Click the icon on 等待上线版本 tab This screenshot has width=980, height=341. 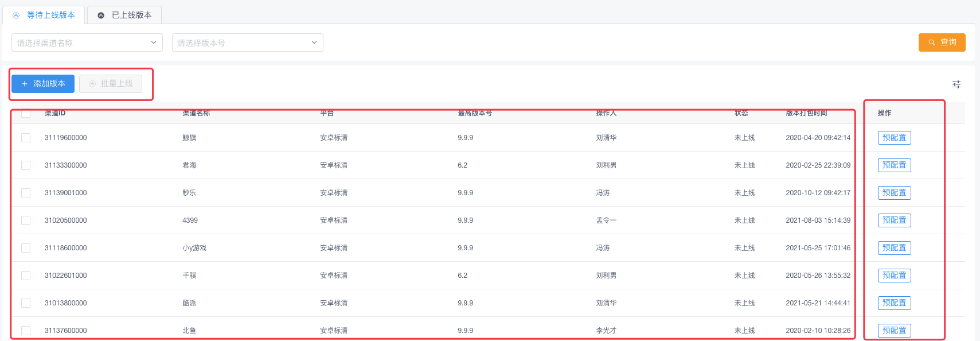(16, 15)
